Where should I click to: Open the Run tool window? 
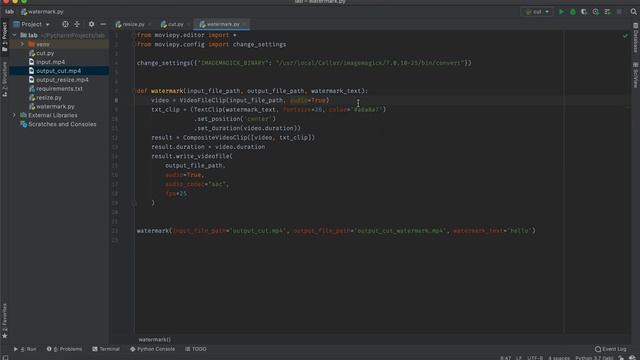(25, 349)
